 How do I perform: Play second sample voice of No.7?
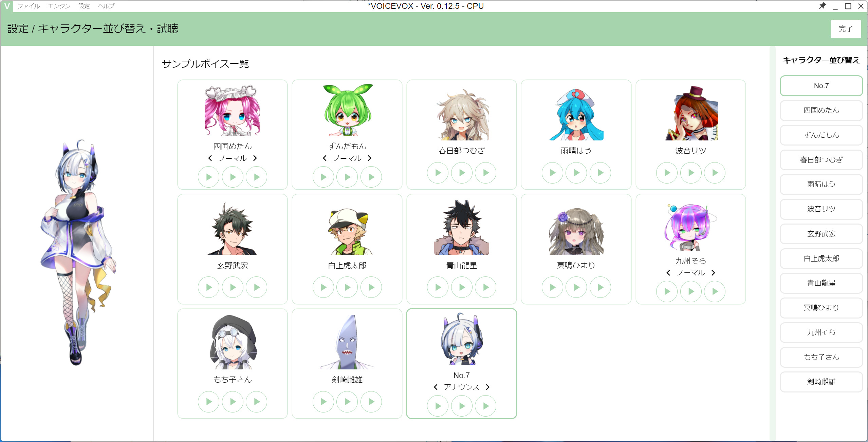coord(462,406)
